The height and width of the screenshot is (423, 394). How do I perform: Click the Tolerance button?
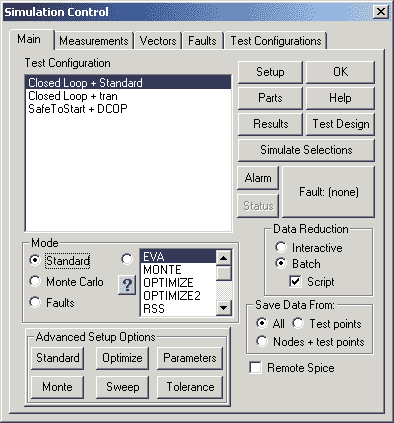click(190, 387)
